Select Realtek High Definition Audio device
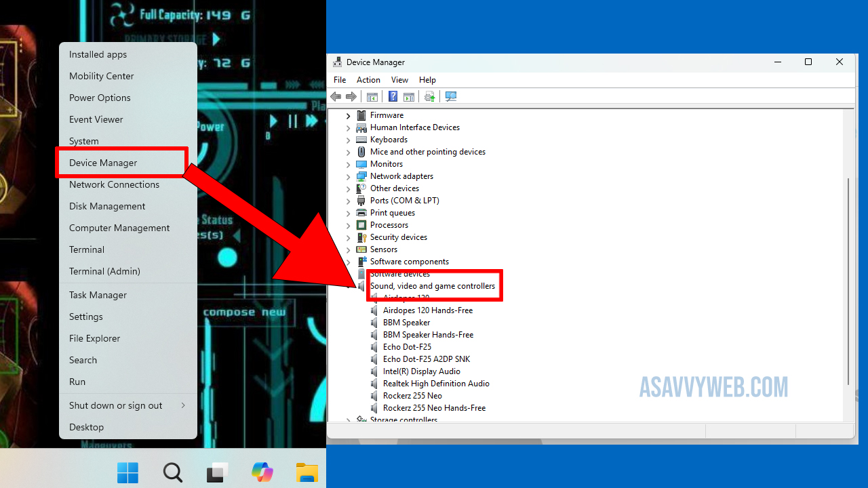 click(x=436, y=384)
